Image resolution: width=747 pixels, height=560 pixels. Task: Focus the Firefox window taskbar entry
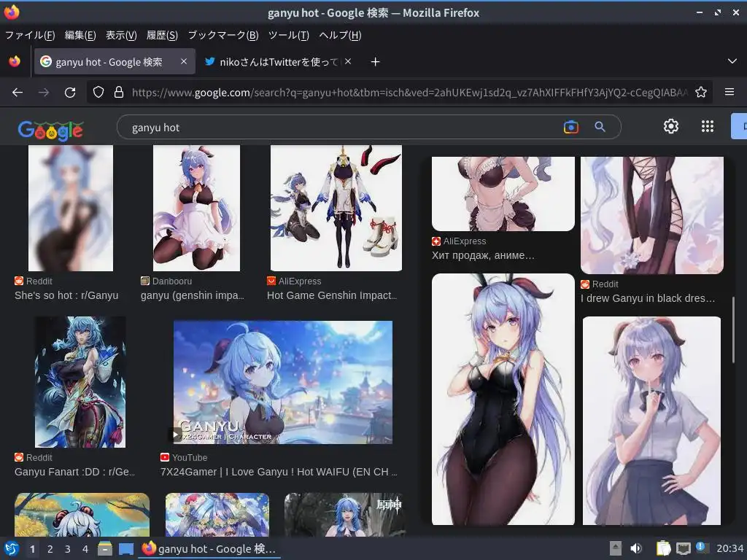pyautogui.click(x=209, y=548)
